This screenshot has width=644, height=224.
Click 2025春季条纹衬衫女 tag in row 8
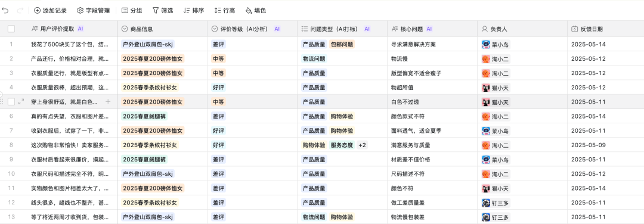click(150, 145)
